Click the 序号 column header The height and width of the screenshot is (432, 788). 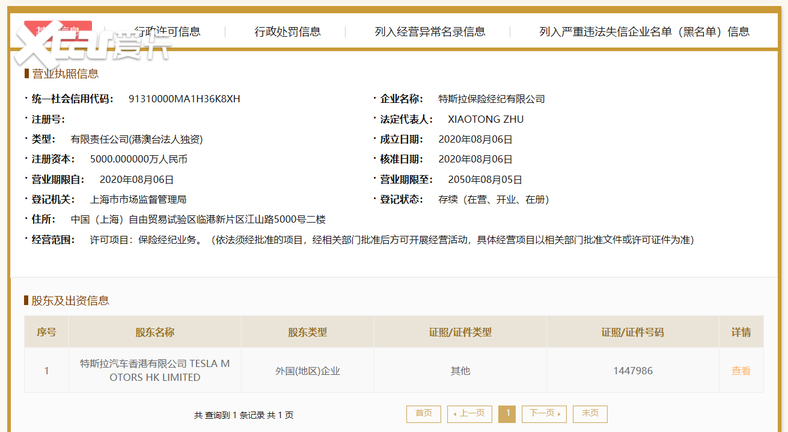46,332
